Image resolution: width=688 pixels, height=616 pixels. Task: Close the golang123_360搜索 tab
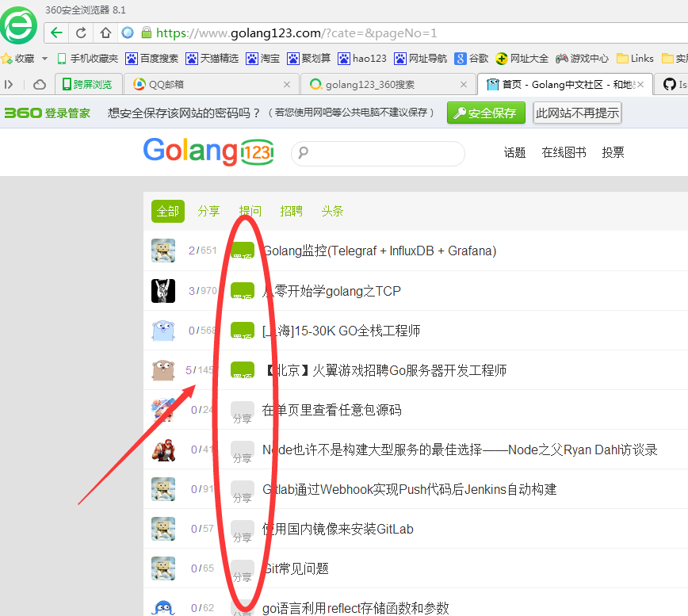[464, 84]
